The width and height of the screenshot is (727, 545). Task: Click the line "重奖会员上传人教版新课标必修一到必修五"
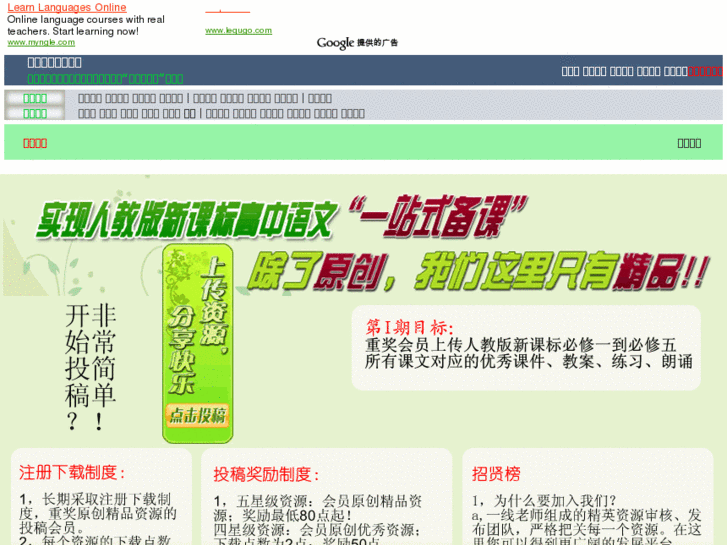tap(520, 345)
